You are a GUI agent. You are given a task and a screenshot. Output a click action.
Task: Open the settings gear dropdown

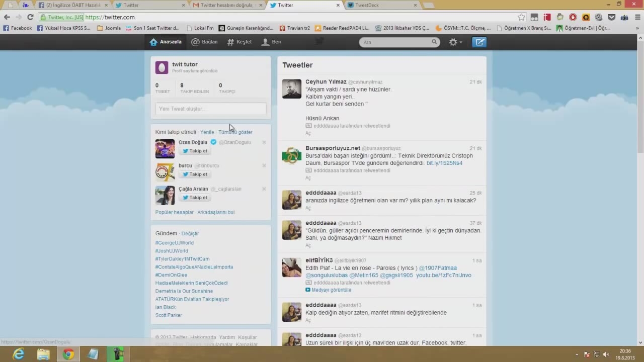[x=455, y=42]
